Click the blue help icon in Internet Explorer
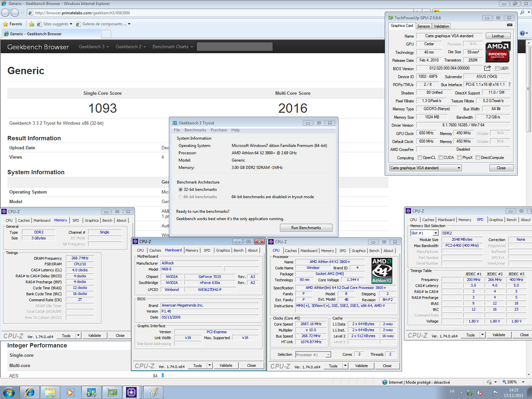This screenshot has height=399, width=532. 522,33
